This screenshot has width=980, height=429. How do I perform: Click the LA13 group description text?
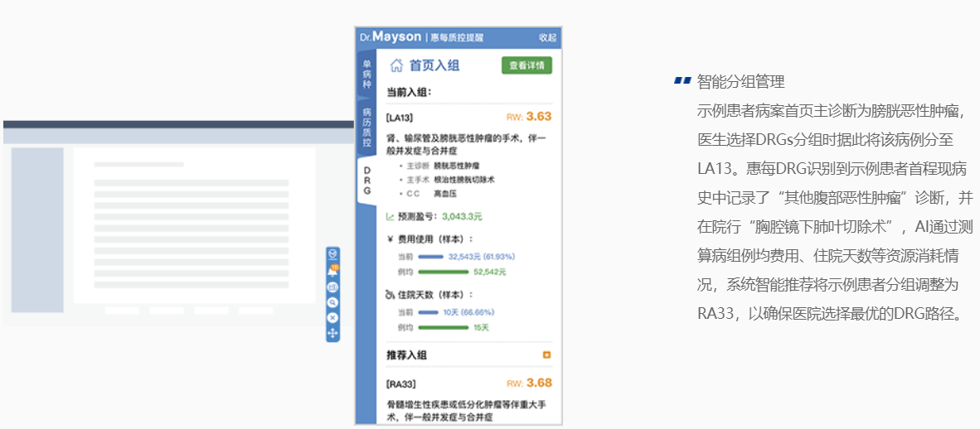click(x=466, y=144)
